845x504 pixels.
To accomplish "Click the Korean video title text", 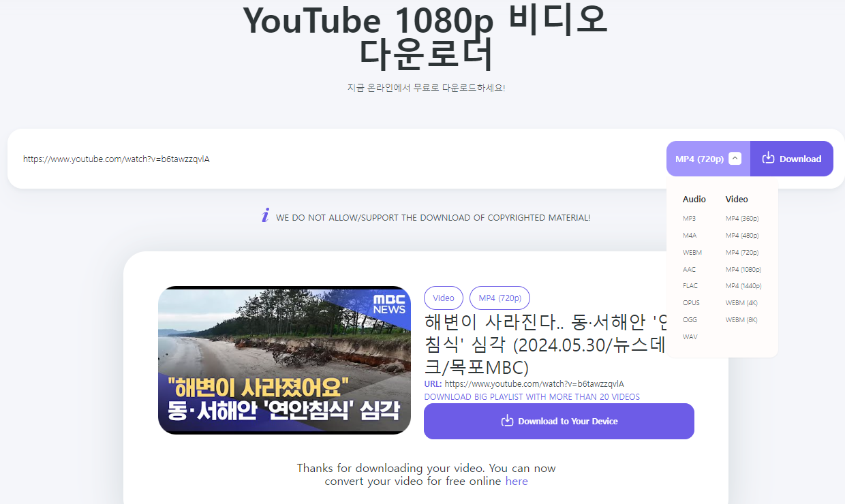I will pos(545,345).
